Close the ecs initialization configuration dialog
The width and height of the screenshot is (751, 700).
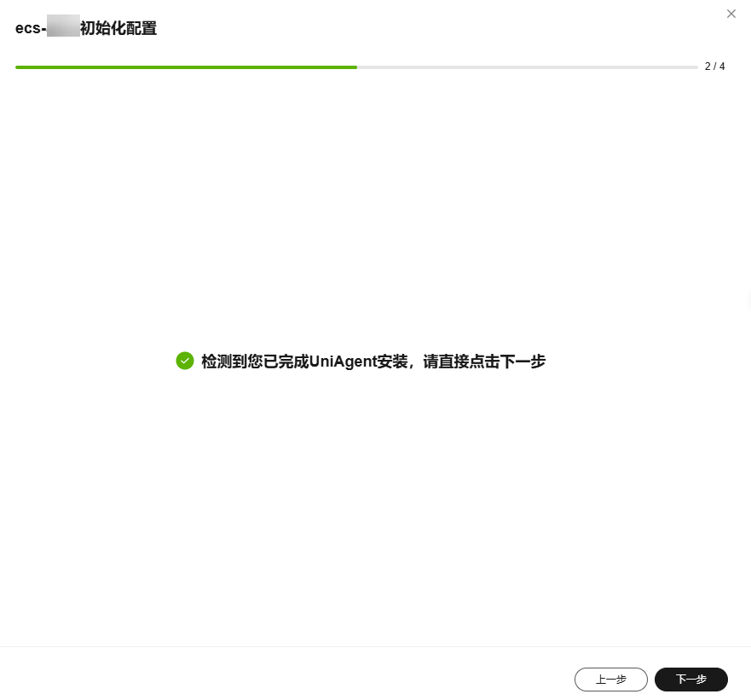(731, 14)
